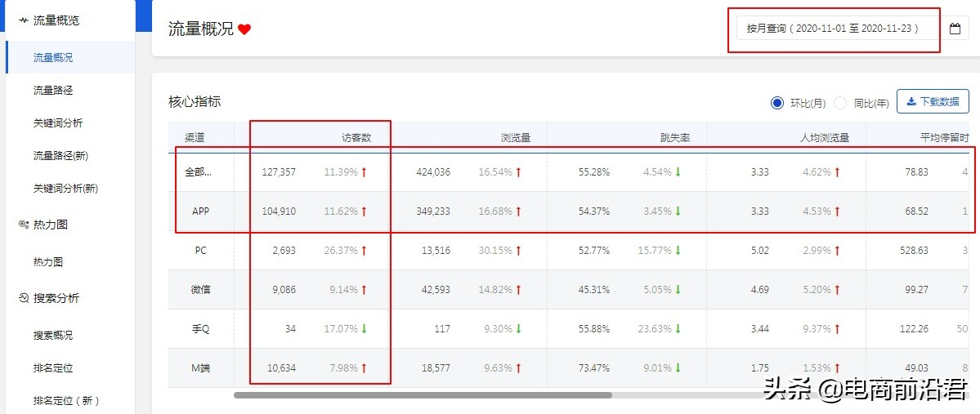Click 手Q row 访客数 green down arrow
The width and height of the screenshot is (980, 414).
pos(364,329)
